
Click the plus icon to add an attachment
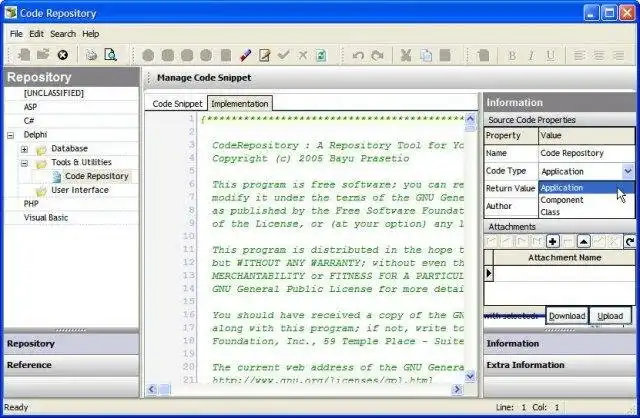[x=553, y=242]
